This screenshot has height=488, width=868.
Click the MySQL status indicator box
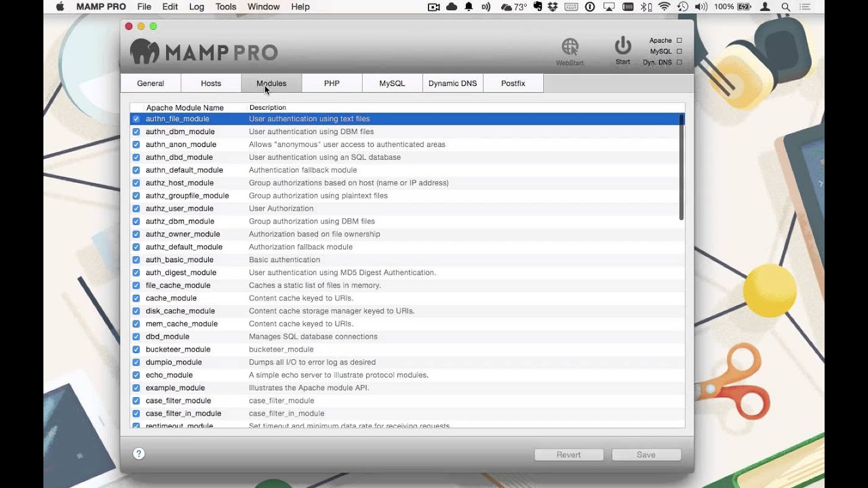[679, 52]
